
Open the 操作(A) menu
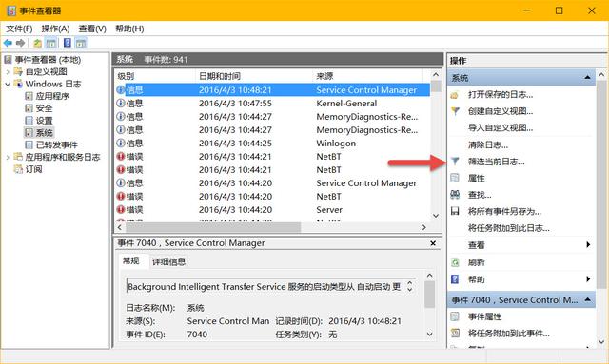(x=55, y=29)
